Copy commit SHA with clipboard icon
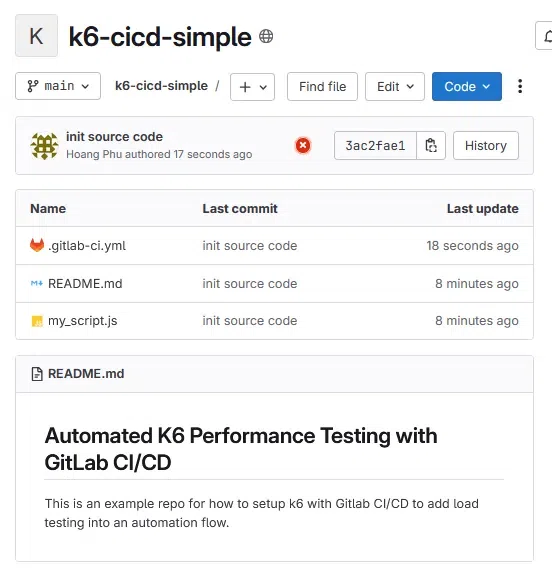 (x=431, y=145)
